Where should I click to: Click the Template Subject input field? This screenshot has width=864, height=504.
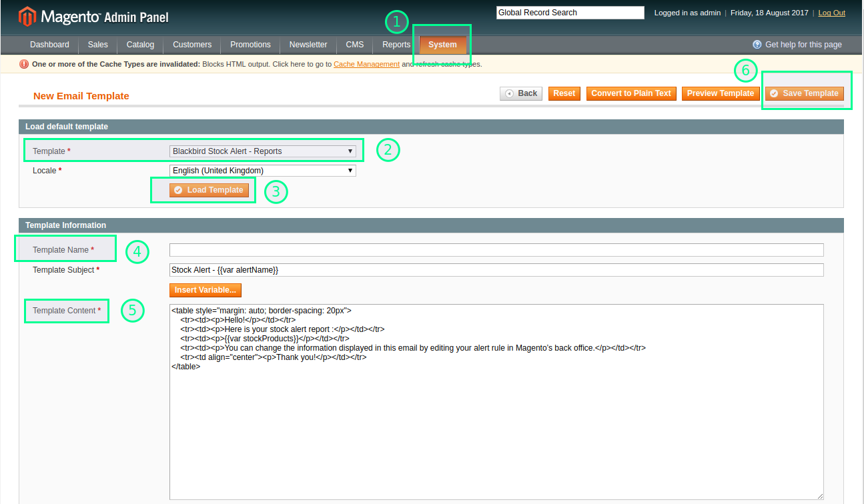496,270
